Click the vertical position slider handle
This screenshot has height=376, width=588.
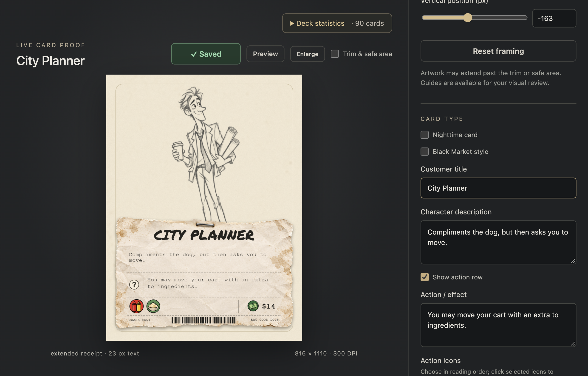click(468, 18)
